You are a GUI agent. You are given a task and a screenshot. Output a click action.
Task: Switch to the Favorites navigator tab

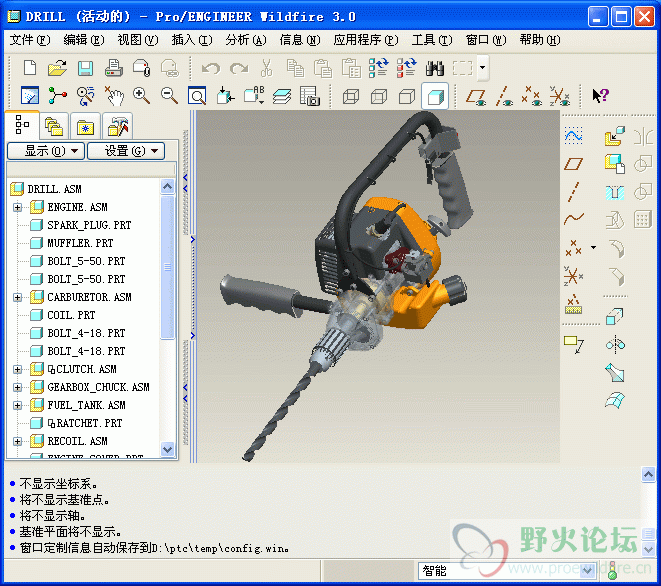[x=86, y=126]
